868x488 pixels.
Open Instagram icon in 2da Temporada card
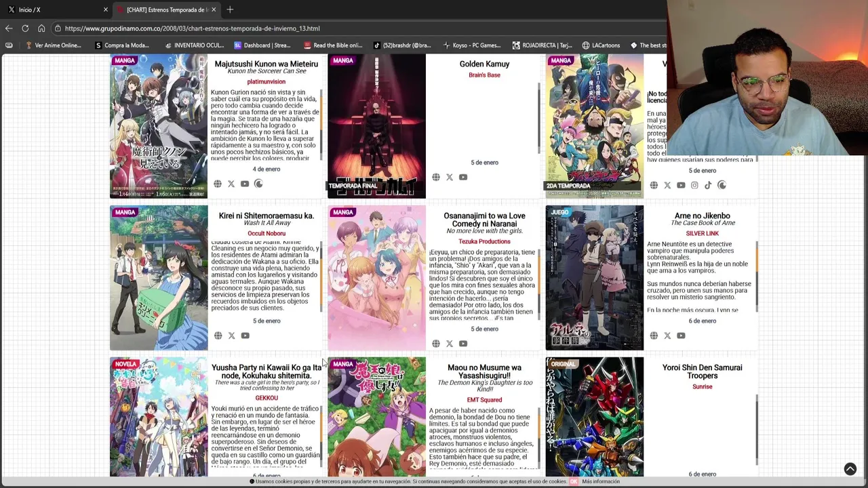694,185
